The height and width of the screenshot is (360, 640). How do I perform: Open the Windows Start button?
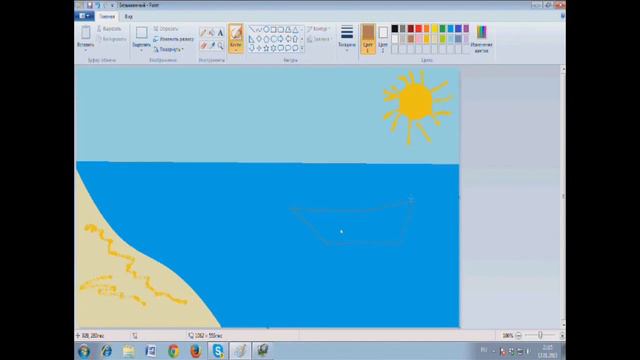(x=84, y=351)
